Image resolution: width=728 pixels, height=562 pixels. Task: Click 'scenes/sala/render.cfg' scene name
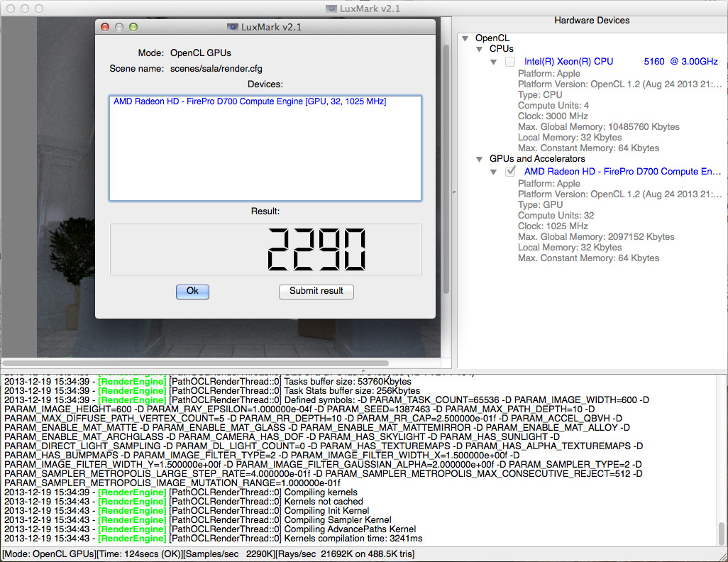pyautogui.click(x=216, y=69)
